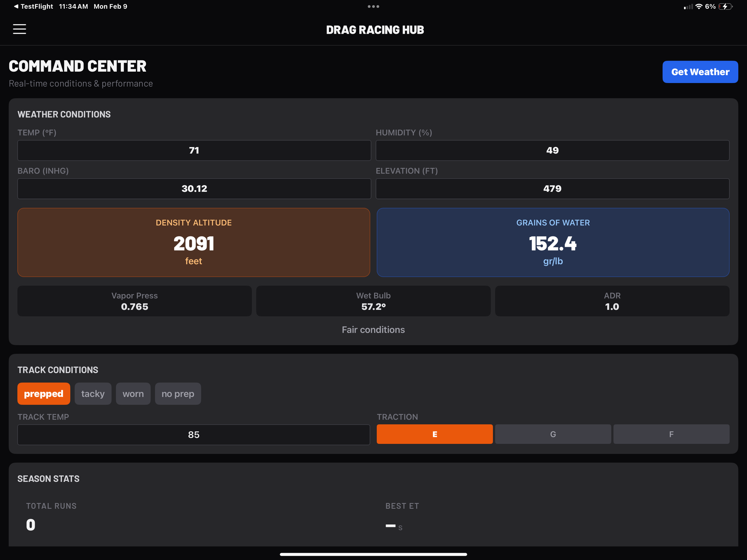Set traction to E
Screen dimensions: 747x560
[x=435, y=434]
